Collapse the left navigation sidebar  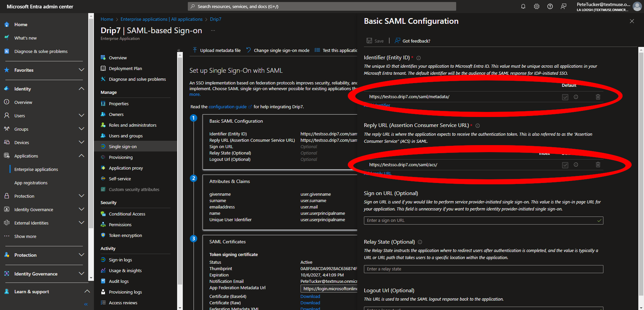[x=86, y=304]
